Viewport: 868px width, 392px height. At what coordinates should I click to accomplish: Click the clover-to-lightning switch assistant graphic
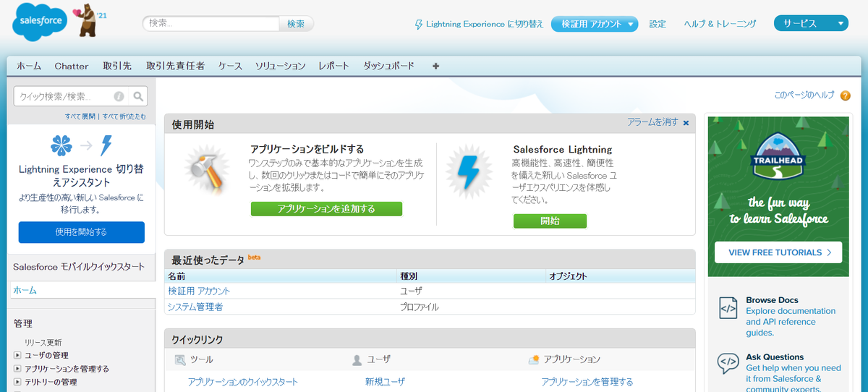81,145
